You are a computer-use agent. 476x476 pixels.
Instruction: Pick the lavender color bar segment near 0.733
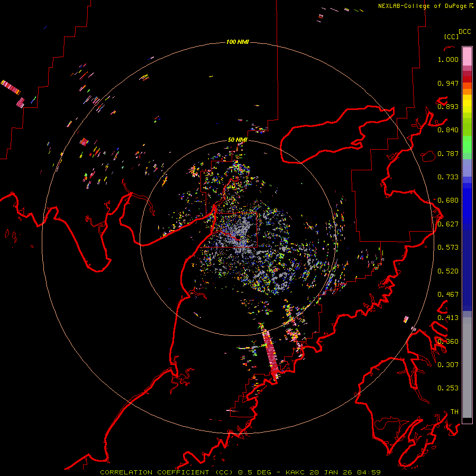tap(467, 168)
